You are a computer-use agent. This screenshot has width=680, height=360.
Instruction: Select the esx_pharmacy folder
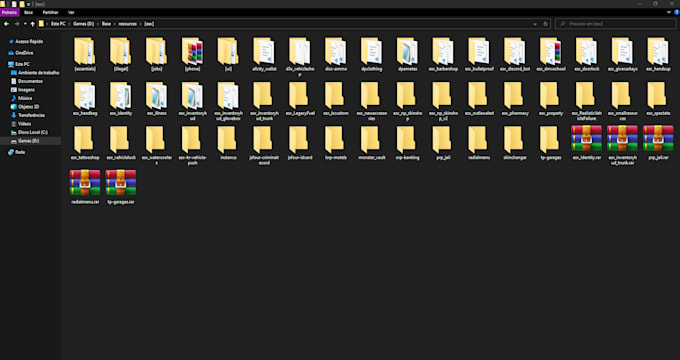[515, 98]
